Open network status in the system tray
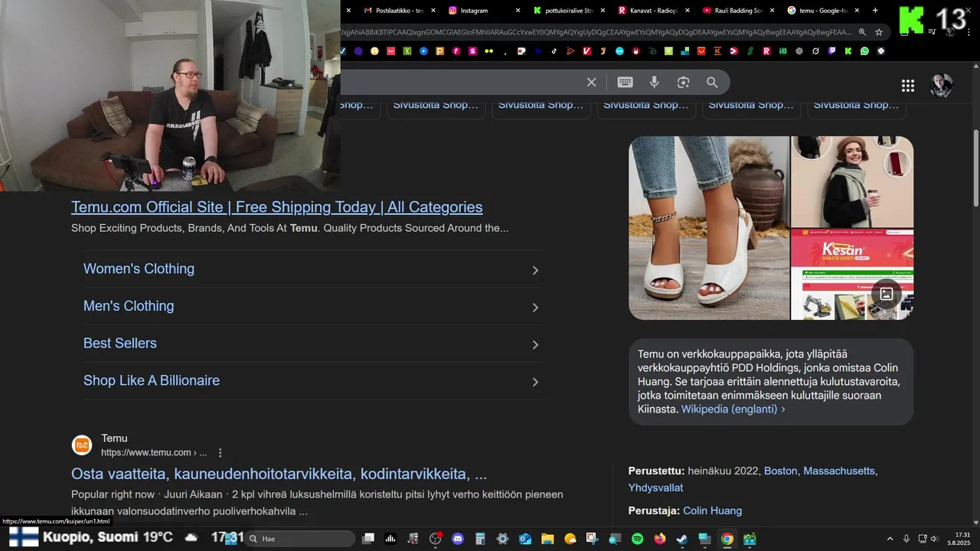This screenshot has height=551, width=980. click(x=922, y=539)
